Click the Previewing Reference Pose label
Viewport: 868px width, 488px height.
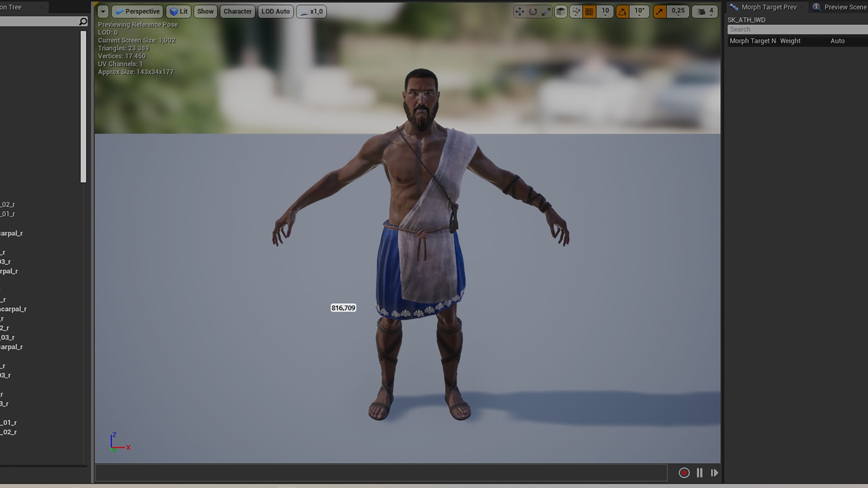138,24
